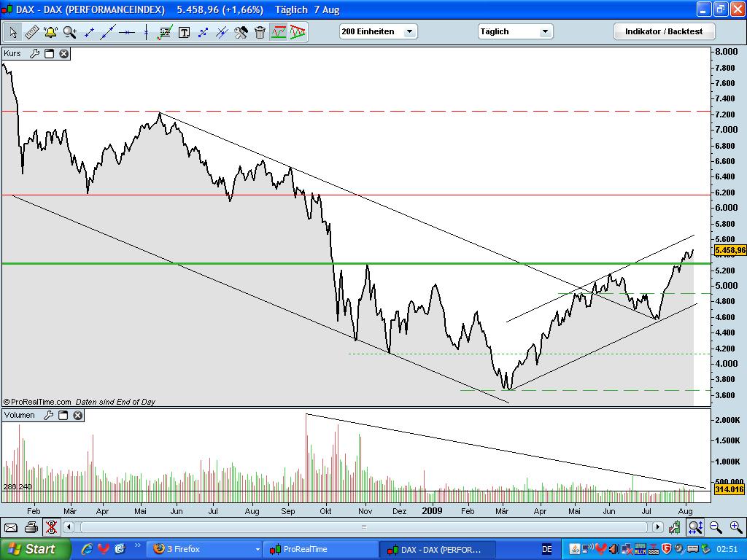This screenshot has height=560, width=747.
Task: Click the 314.016 volume value label
Action: pyautogui.click(x=729, y=489)
